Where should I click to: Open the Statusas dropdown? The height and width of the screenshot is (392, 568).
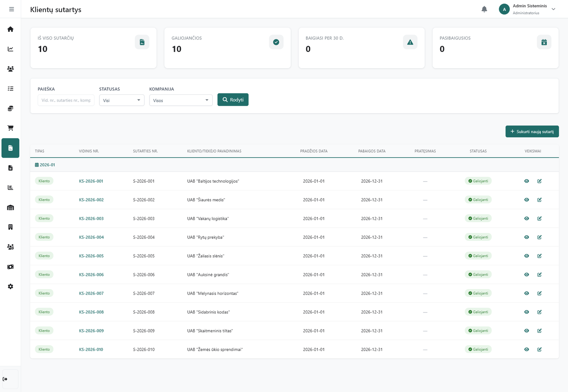click(121, 100)
